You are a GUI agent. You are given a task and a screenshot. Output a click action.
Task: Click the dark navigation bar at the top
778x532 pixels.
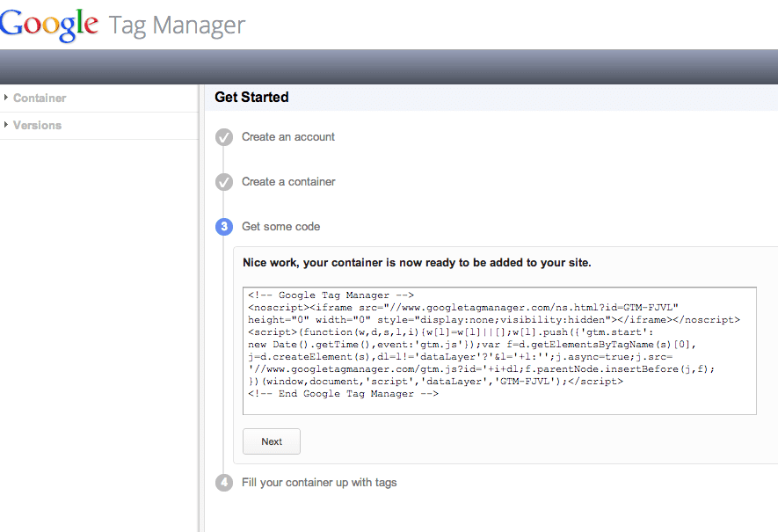(389, 66)
